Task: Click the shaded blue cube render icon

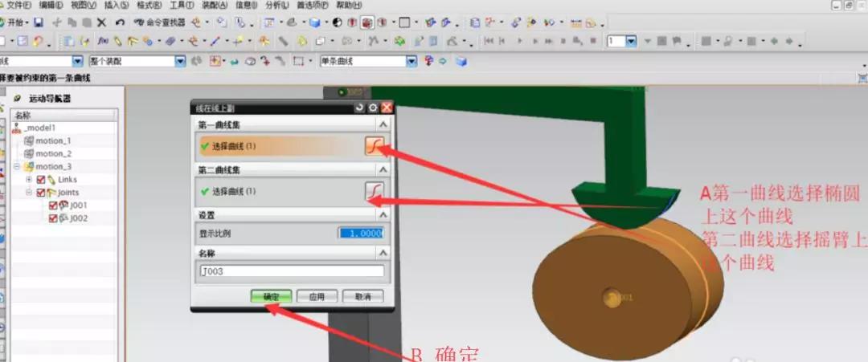Action: coord(314,22)
